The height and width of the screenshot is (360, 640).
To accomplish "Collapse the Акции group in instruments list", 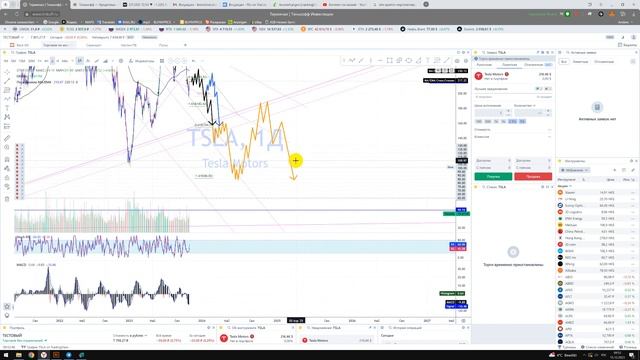I will click(x=565, y=186).
